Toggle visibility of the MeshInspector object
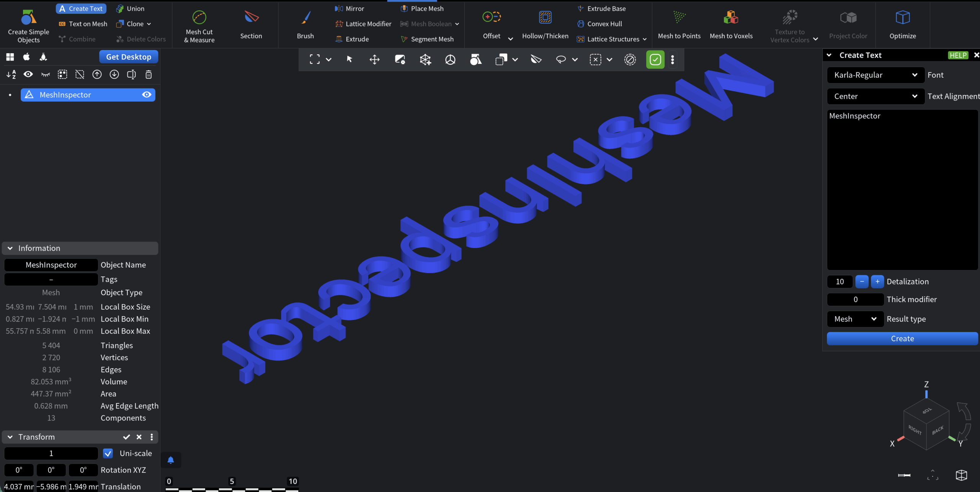Viewport: 980px width, 492px height. tap(147, 95)
